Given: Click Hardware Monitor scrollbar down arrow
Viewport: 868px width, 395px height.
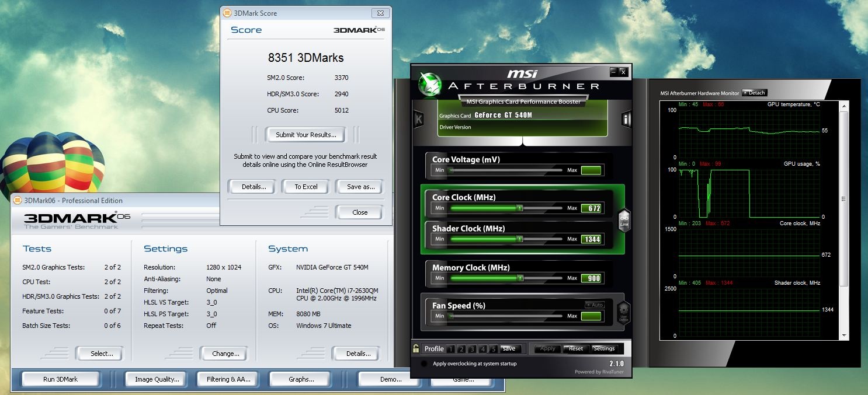Looking at the screenshot, I should pos(843,335).
